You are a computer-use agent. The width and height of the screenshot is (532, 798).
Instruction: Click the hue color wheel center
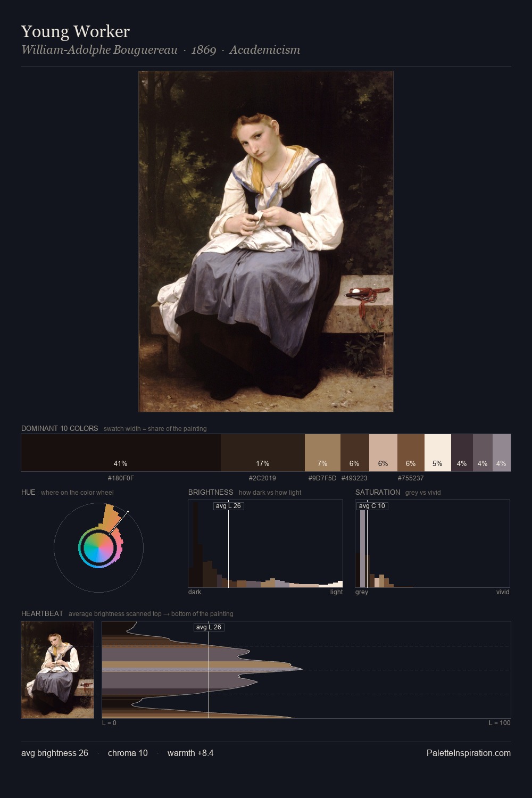[98, 547]
